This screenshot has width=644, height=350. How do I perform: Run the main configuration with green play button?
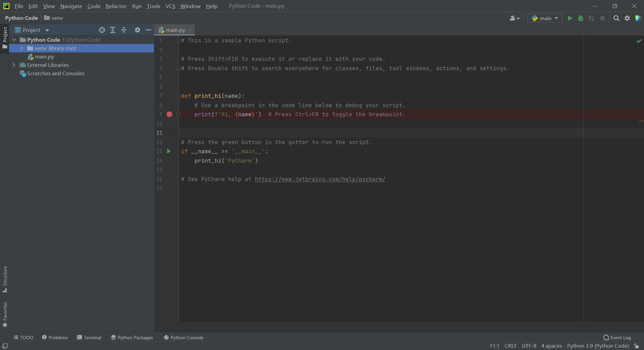pos(570,18)
